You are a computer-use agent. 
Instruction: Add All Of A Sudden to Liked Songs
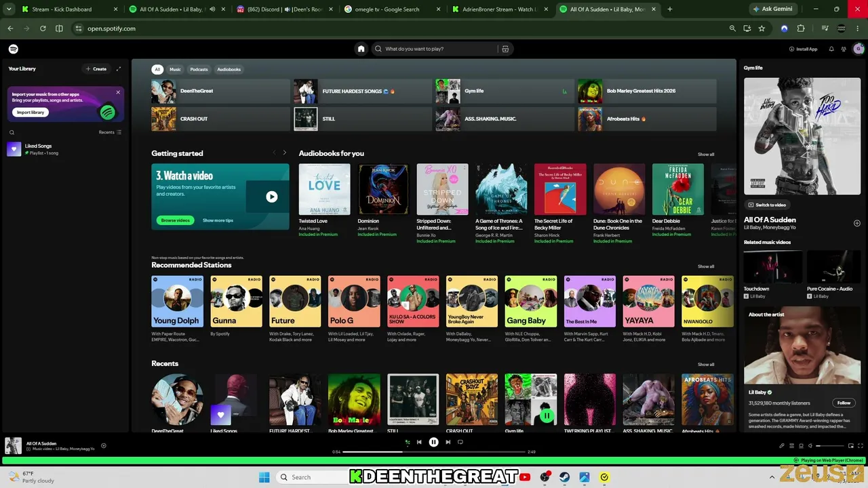(x=104, y=446)
